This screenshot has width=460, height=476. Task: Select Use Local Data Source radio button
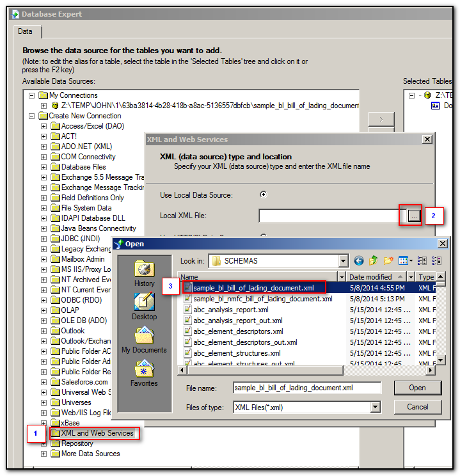(x=264, y=194)
